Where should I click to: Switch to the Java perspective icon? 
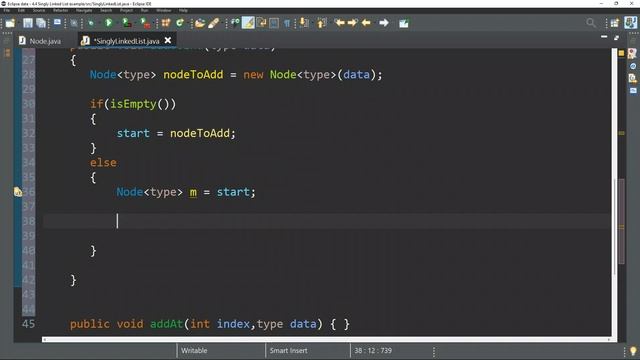pos(631,22)
